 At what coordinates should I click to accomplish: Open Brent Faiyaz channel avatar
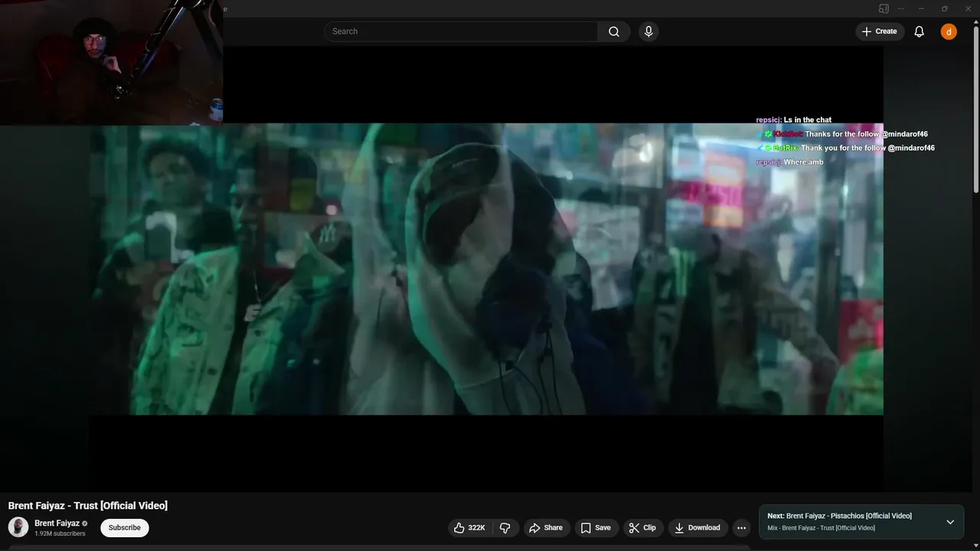[x=18, y=527]
